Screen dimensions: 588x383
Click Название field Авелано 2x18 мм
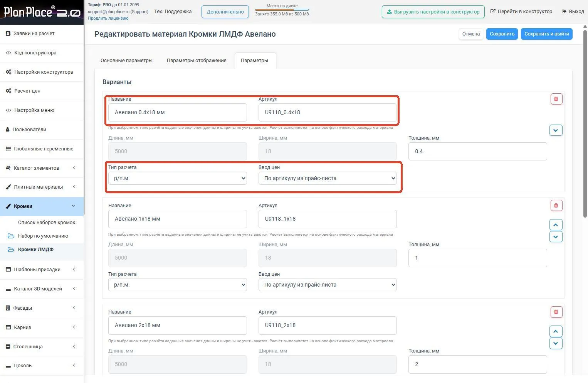pos(177,325)
